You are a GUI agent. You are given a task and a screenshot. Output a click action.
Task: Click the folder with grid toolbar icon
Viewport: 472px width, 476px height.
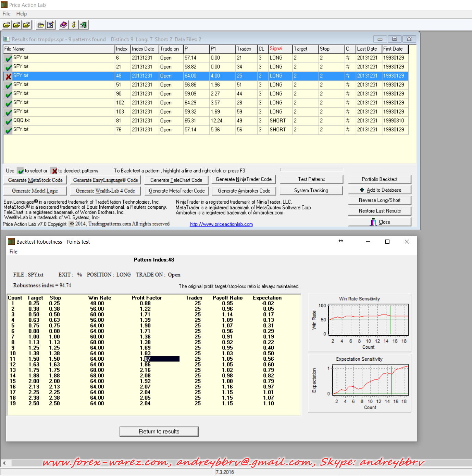point(41,25)
